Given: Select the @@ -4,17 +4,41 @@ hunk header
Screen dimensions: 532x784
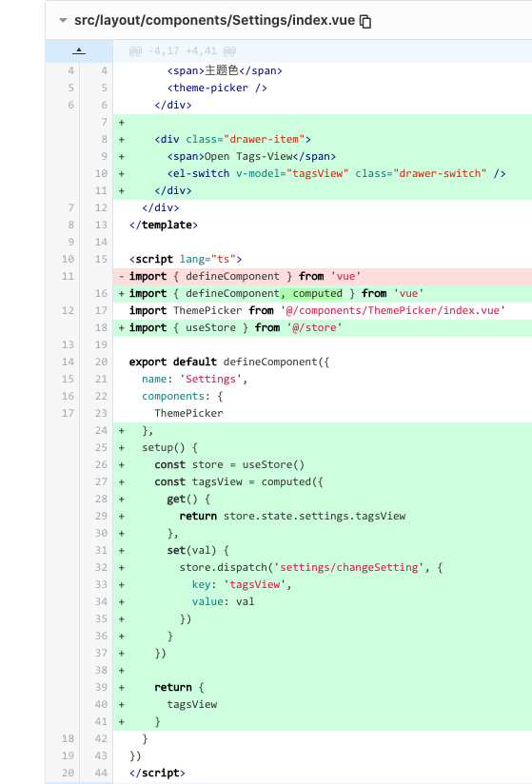Looking at the screenshot, I should tap(183, 51).
